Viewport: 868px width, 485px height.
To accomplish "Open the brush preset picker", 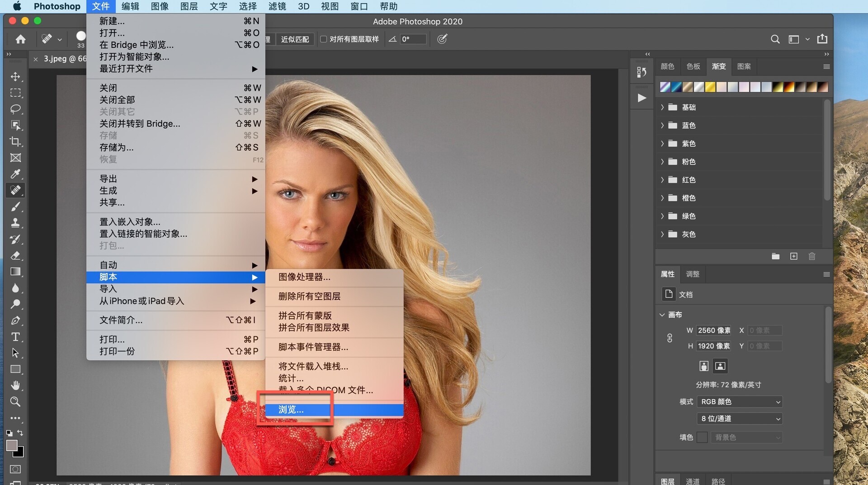I will 81,39.
